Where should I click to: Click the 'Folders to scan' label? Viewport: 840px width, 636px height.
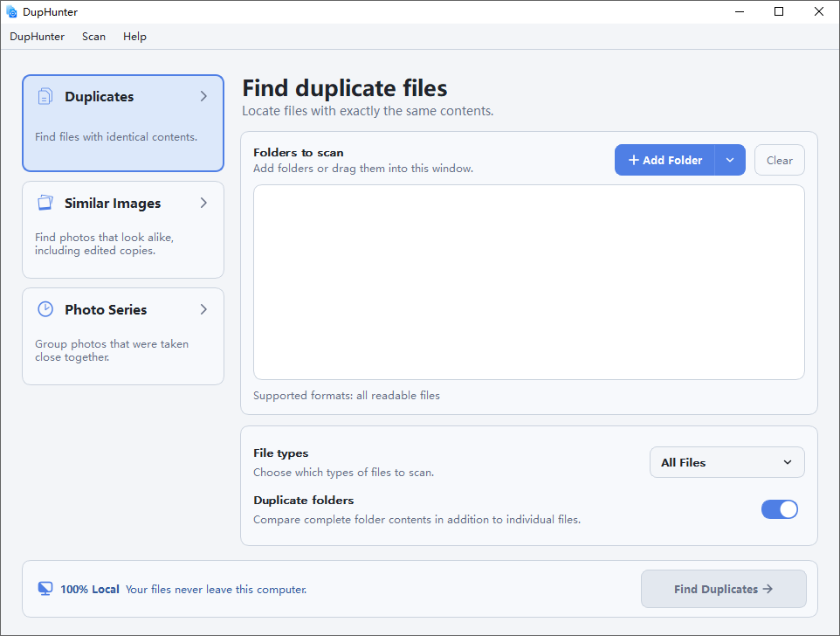point(299,153)
